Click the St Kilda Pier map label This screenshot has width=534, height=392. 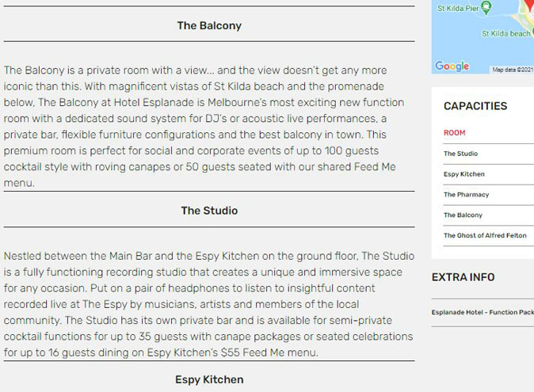(x=457, y=9)
